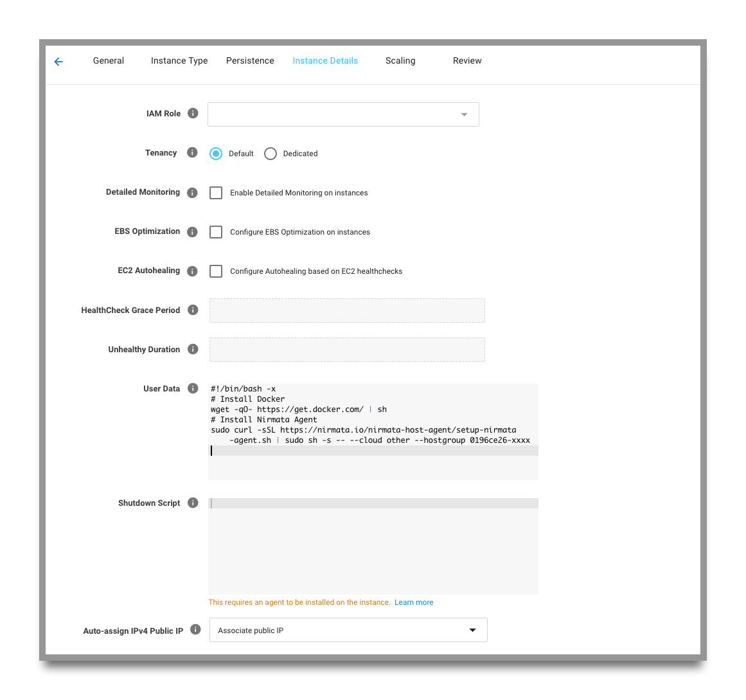The image size is (746, 700).
Task: Focus the HealthCheck Grace Period field
Action: coord(348,310)
